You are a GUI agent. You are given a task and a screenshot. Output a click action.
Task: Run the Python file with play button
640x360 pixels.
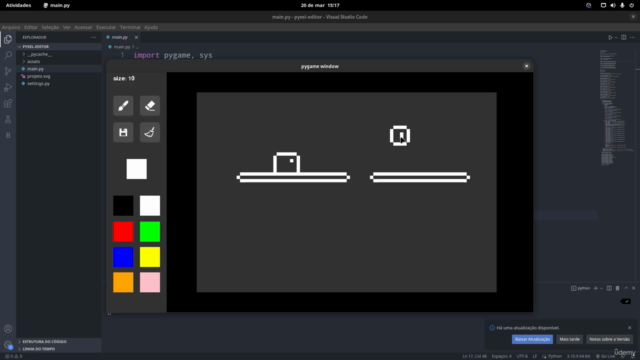[610, 37]
